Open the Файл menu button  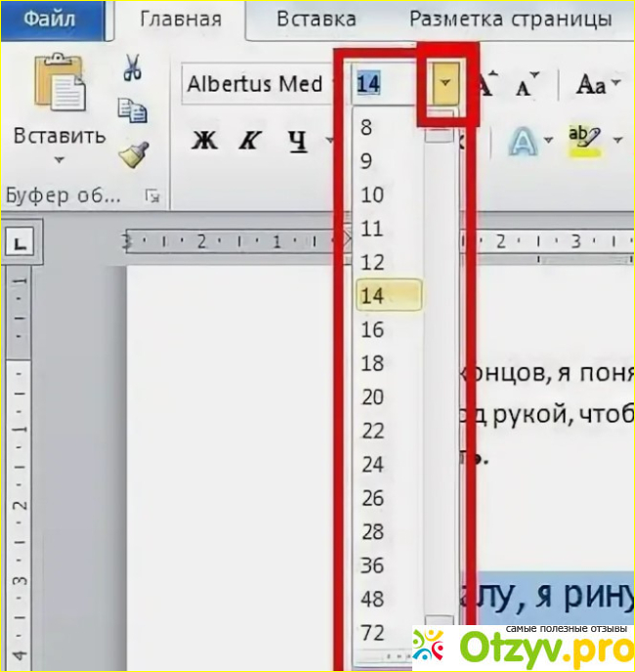tap(53, 19)
